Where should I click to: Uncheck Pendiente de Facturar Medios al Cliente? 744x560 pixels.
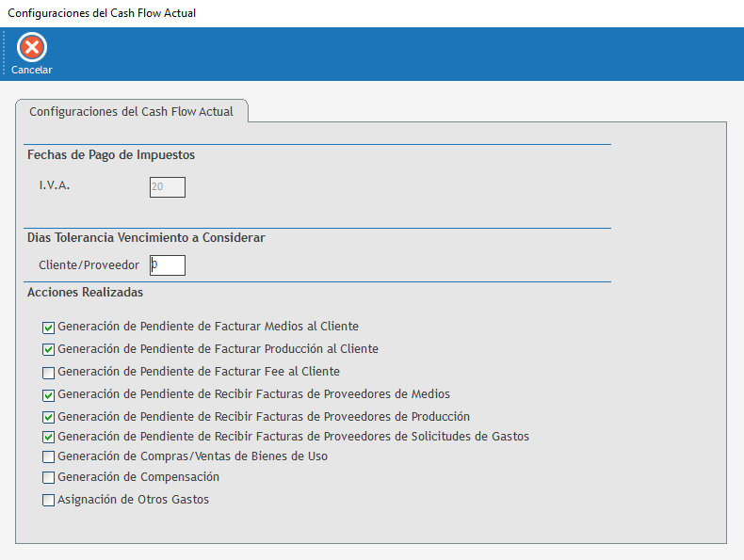[49, 328]
